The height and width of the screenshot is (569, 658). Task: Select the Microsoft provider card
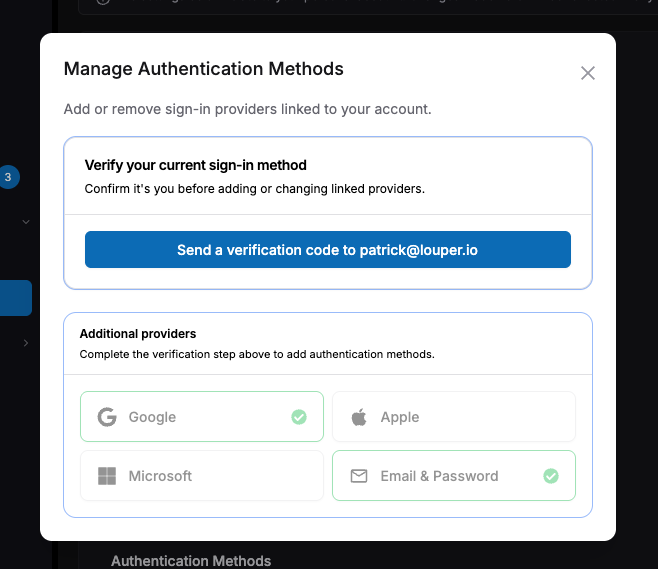202,475
